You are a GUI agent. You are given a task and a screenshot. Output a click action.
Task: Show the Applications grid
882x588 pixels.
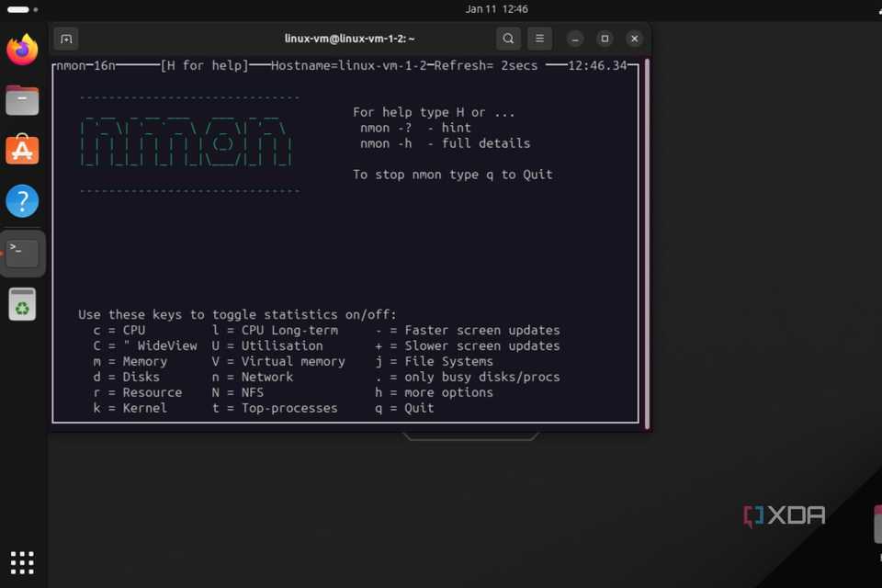[x=22, y=562]
